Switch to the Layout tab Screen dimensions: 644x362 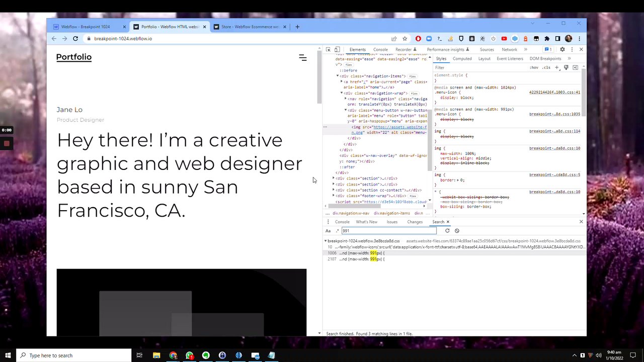(x=484, y=58)
